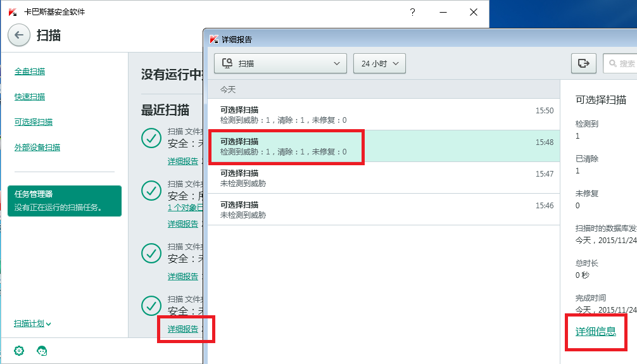Open the 扫描 category dropdown in report
The height and width of the screenshot is (364, 637).
click(x=281, y=63)
